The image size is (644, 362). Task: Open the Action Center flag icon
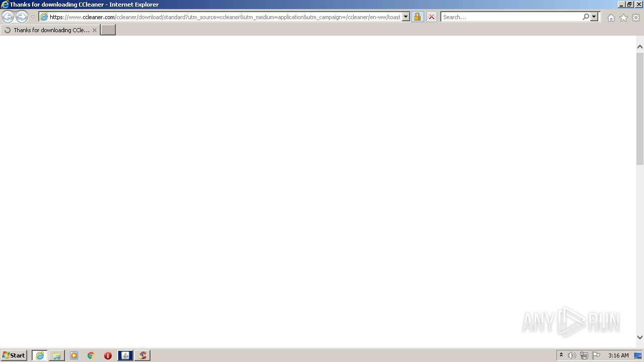pos(596,355)
